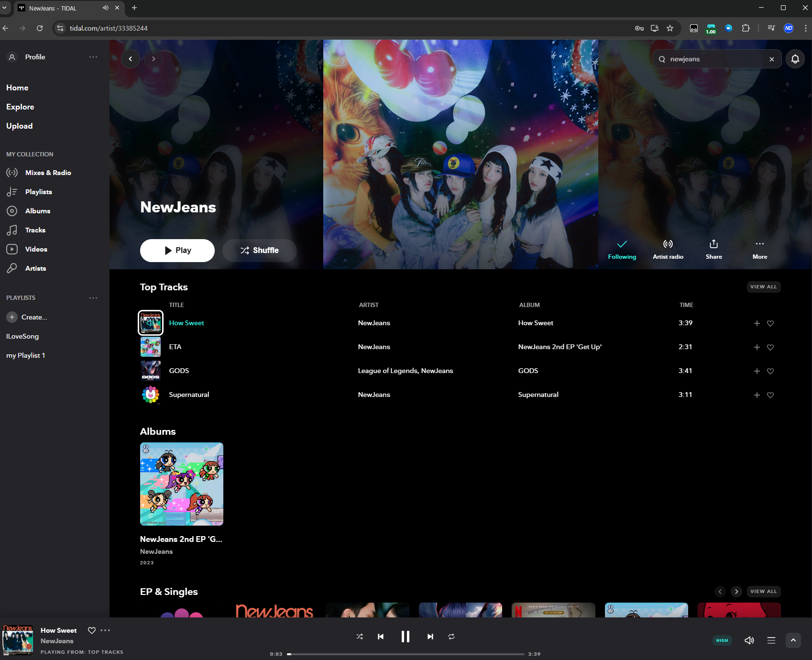Open now playing track options menu
Viewport: 812px width, 660px height.
click(x=105, y=630)
